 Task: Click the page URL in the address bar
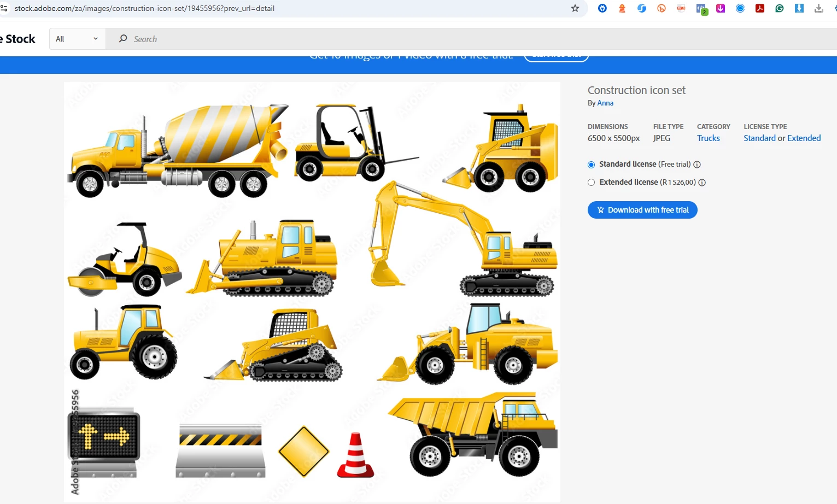[x=144, y=8]
